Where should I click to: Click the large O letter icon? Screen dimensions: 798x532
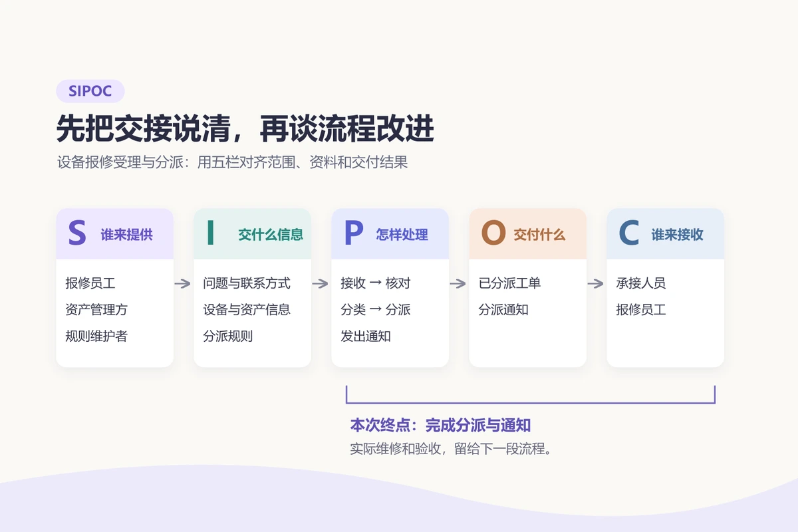point(493,233)
